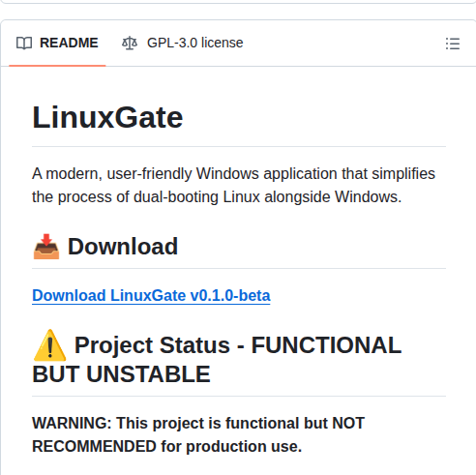
Task: Switch to the GPL-3.0 license tab
Action: (x=183, y=43)
